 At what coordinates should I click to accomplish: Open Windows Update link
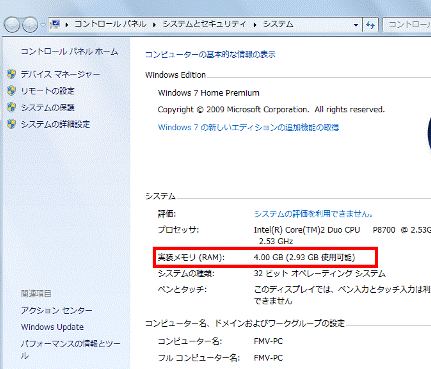tap(52, 327)
